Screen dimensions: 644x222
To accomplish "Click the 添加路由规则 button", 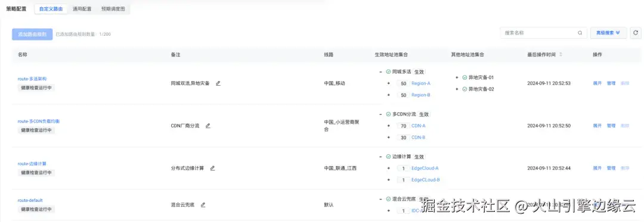I will click(x=32, y=35).
